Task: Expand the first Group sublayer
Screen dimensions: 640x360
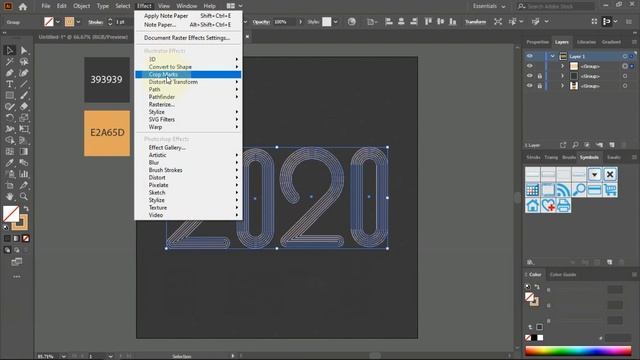Action: click(x=562, y=66)
